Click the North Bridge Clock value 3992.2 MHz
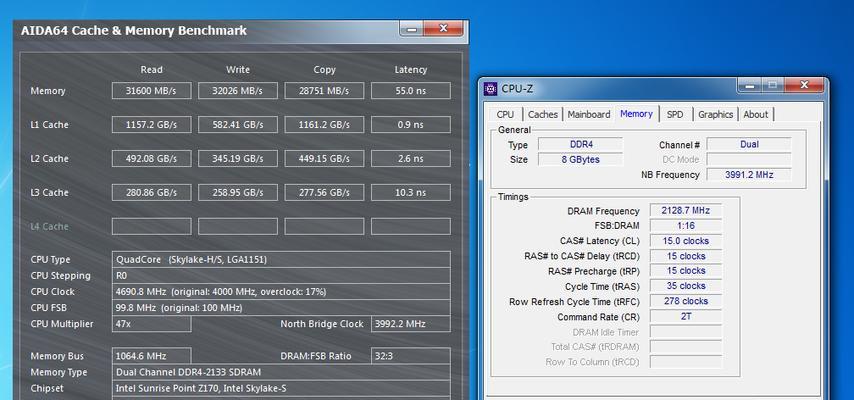 [411, 324]
